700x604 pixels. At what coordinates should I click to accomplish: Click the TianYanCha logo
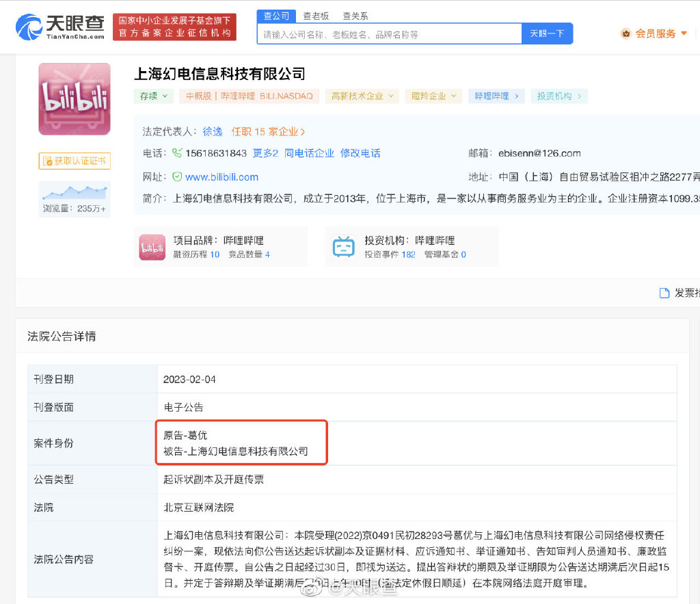(x=60, y=27)
